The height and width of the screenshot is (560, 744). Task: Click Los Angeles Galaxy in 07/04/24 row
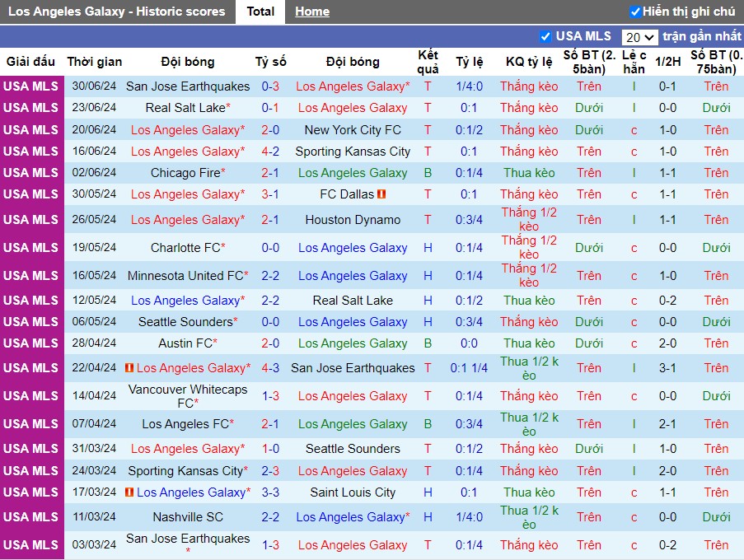[x=353, y=423]
